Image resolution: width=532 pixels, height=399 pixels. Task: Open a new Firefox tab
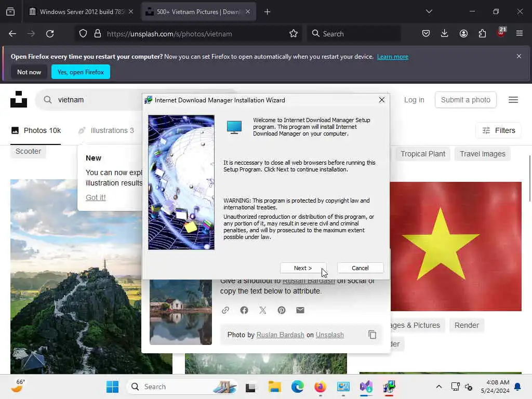pyautogui.click(x=267, y=12)
